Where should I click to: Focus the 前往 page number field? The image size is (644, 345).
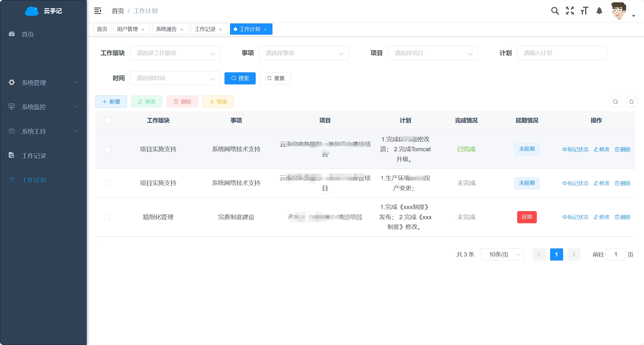click(616, 254)
